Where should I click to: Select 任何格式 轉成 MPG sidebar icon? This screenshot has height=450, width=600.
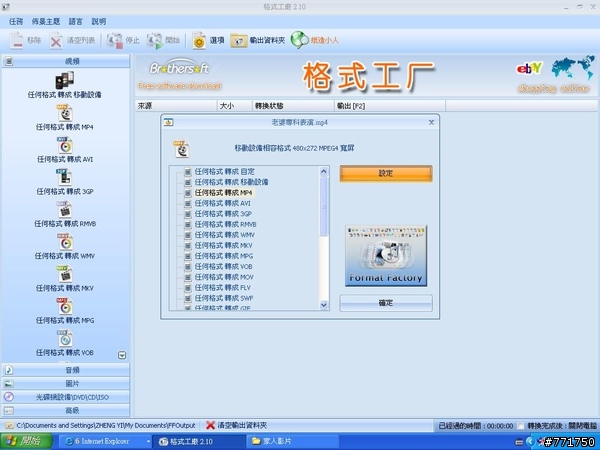point(65,306)
